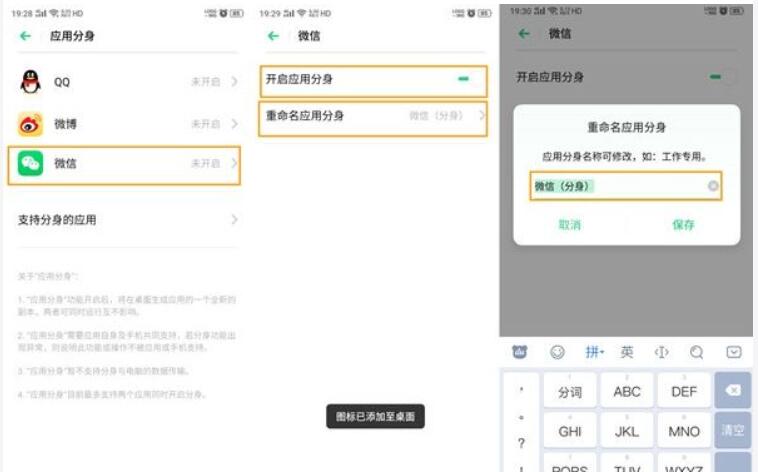Go back from dimmed right 微信 screen
Image resolution: width=758 pixels, height=472 pixels.
pyautogui.click(x=524, y=33)
